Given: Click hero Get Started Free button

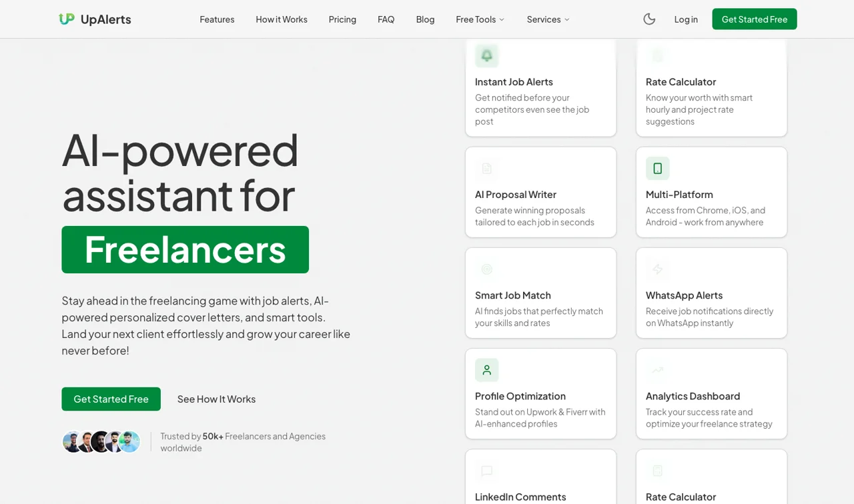Looking at the screenshot, I should click(x=111, y=399).
